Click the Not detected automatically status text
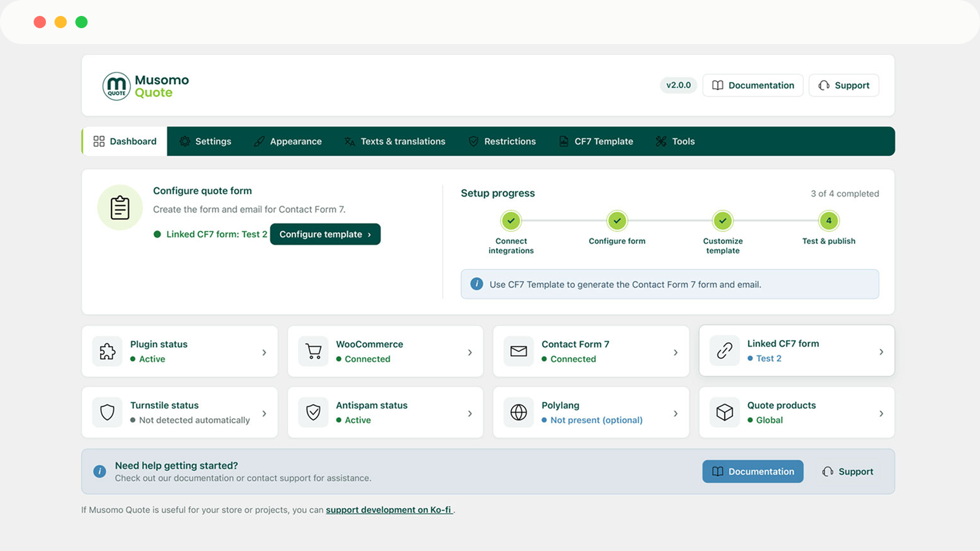This screenshot has height=551, width=980. click(194, 420)
